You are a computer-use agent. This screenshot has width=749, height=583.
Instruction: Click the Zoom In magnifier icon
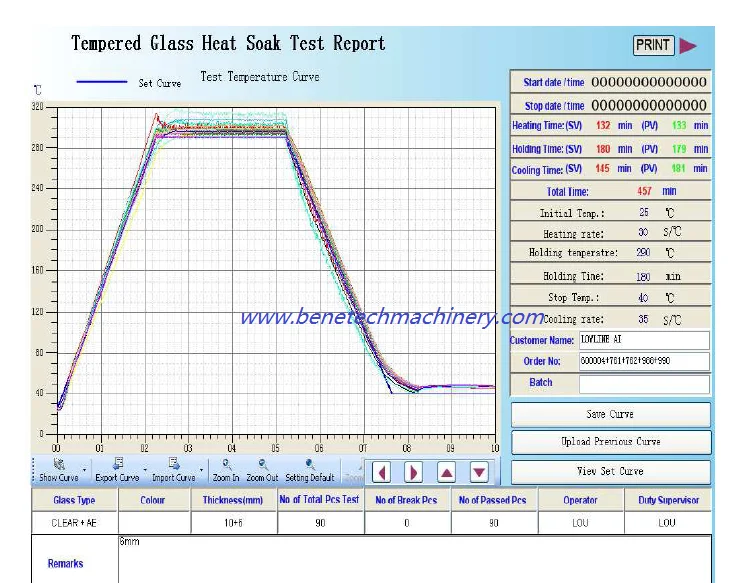coord(227,464)
